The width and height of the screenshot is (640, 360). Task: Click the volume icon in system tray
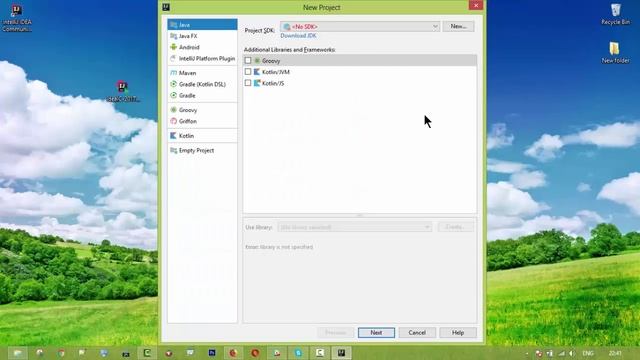[572, 353]
